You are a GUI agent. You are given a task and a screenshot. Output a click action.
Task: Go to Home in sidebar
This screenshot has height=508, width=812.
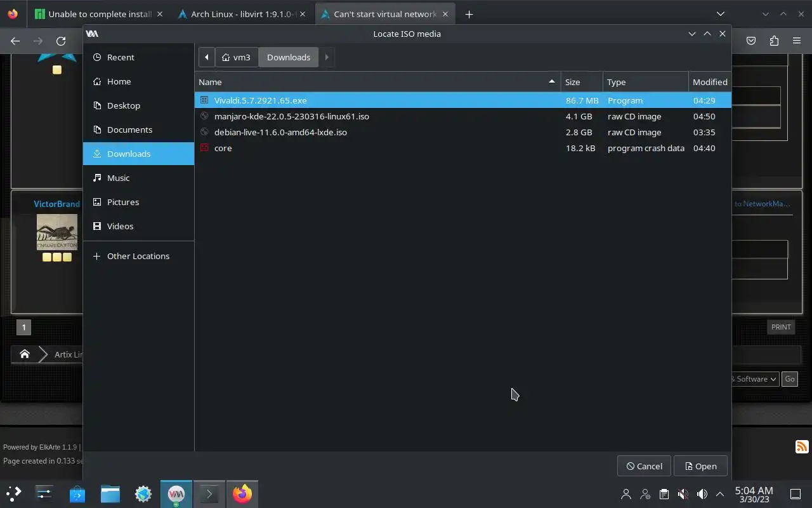click(138, 81)
